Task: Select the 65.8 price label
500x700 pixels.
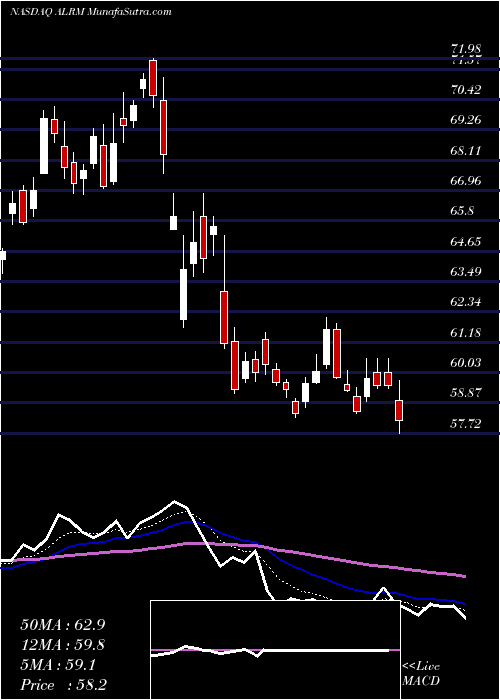Action: click(x=463, y=211)
